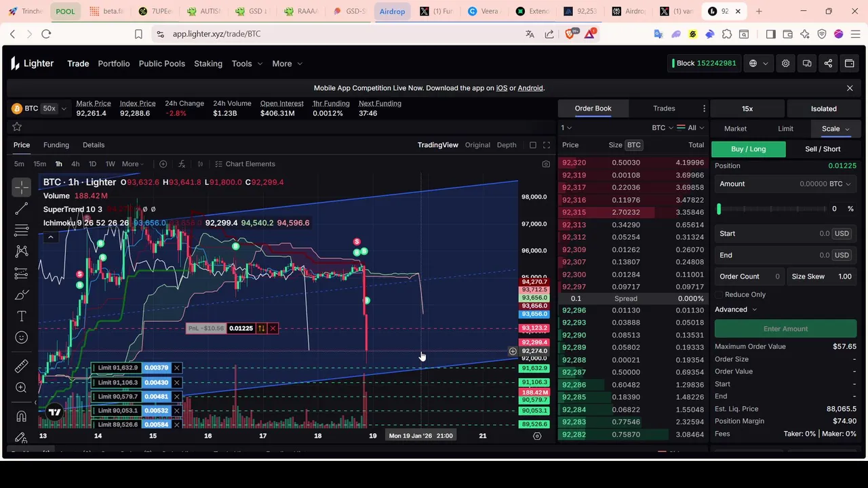Expand the chart to fullscreen
Image resolution: width=868 pixels, height=488 pixels.
547,145
